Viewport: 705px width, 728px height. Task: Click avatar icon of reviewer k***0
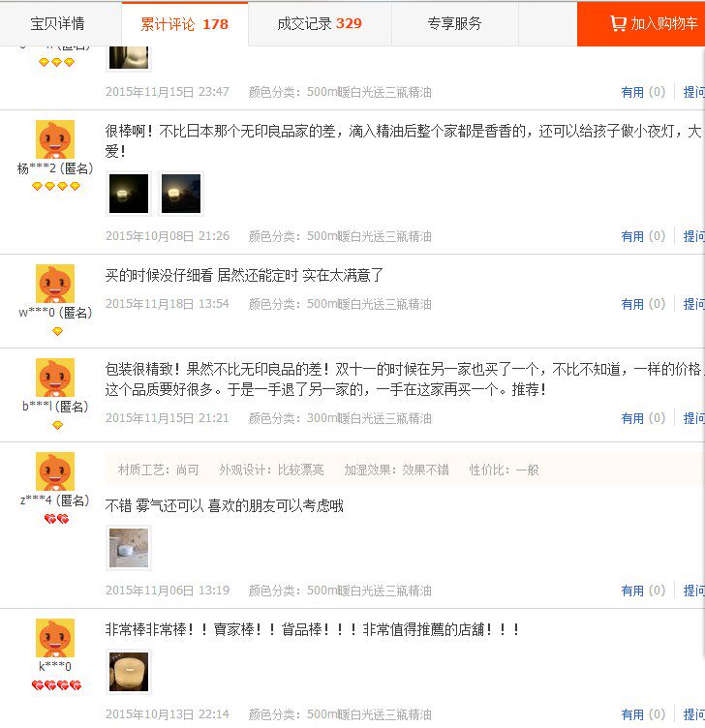click(55, 638)
